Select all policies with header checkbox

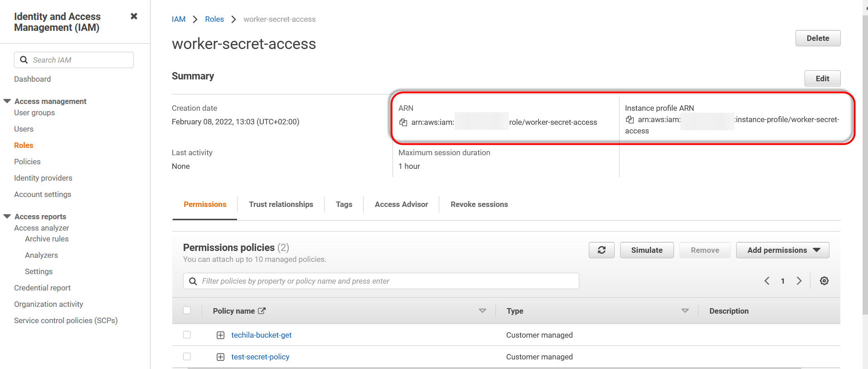pos(187,310)
